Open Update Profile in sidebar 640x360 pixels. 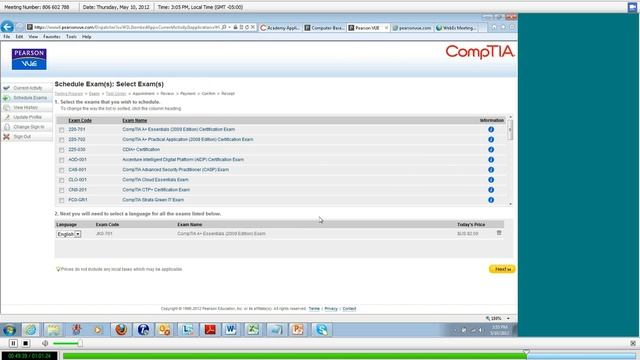pos(27,117)
